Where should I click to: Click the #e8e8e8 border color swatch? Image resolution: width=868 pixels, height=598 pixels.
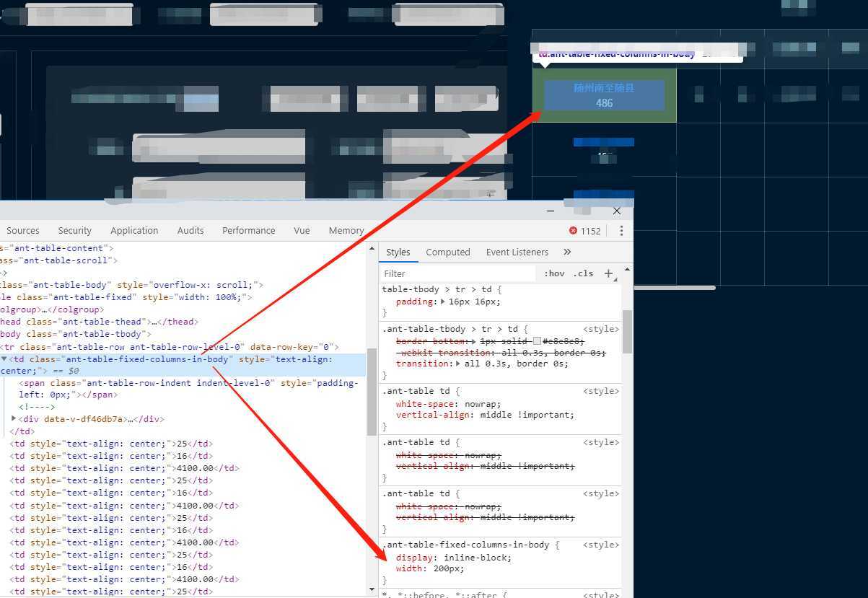coord(537,341)
